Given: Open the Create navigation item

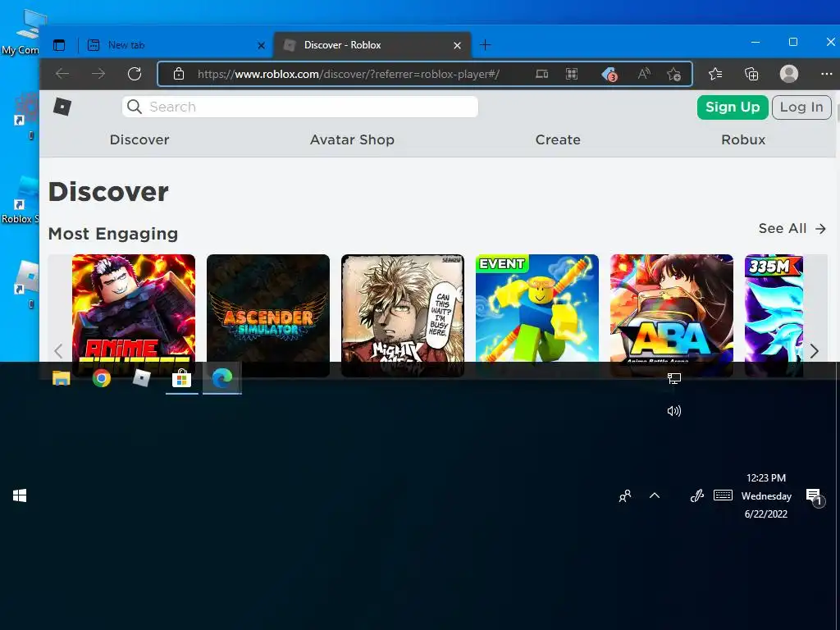Looking at the screenshot, I should click(558, 139).
